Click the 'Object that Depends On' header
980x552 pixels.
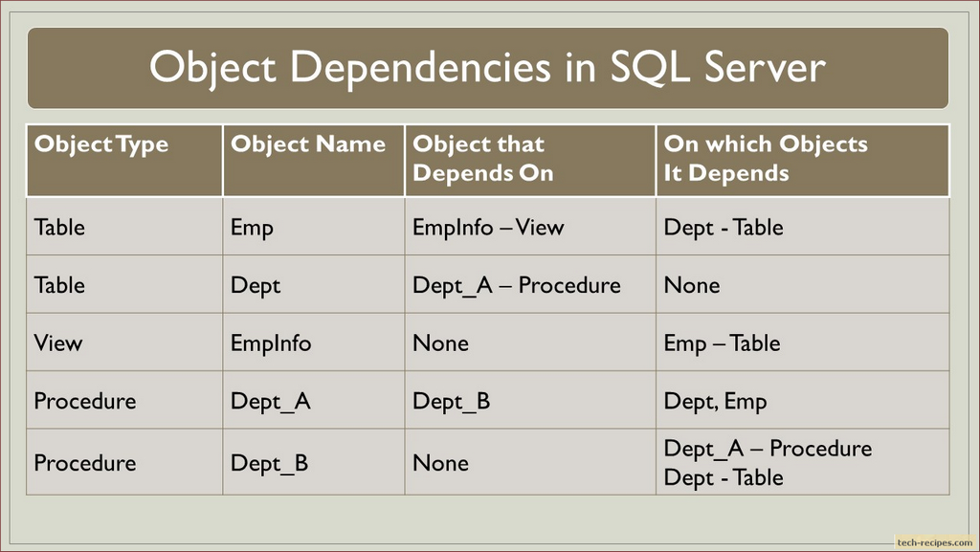(482, 159)
